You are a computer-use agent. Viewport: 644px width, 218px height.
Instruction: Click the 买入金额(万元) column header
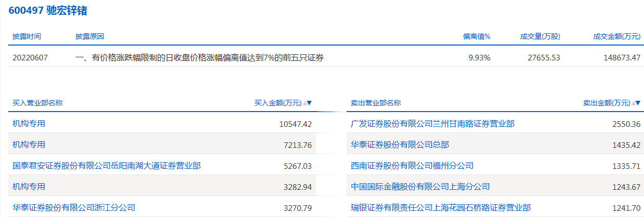tap(278, 103)
